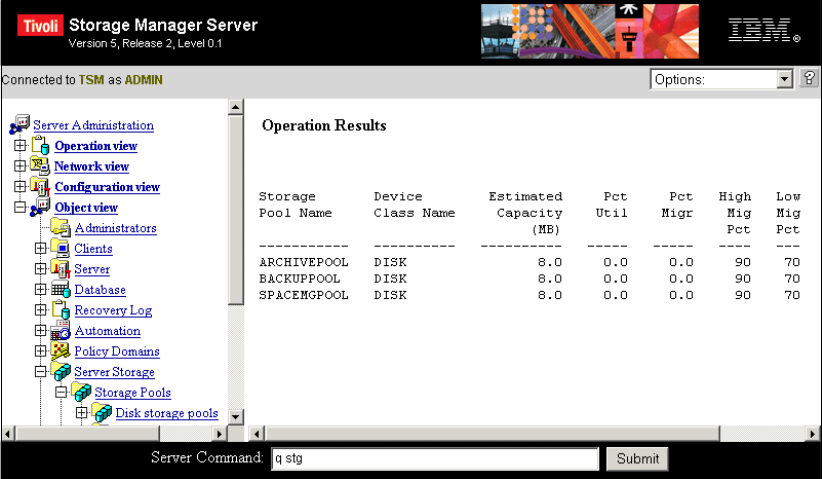This screenshot has height=479, width=822.
Task: Click the Clients computer icon
Action: 61,248
